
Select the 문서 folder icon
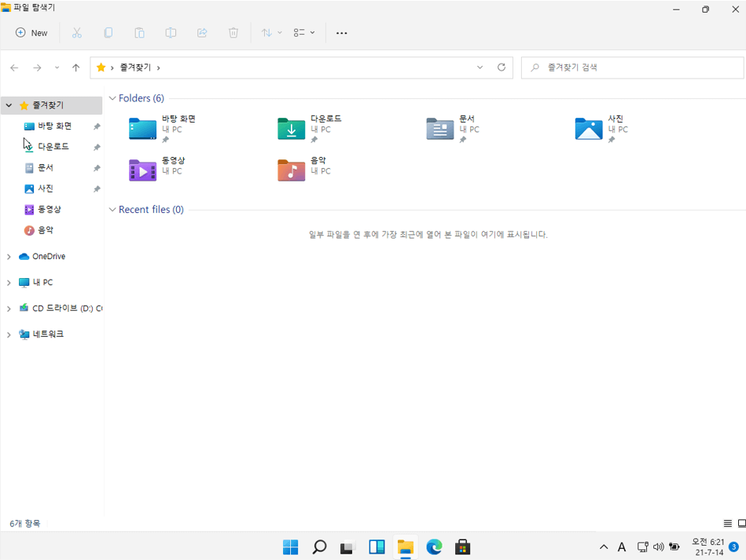pos(440,129)
